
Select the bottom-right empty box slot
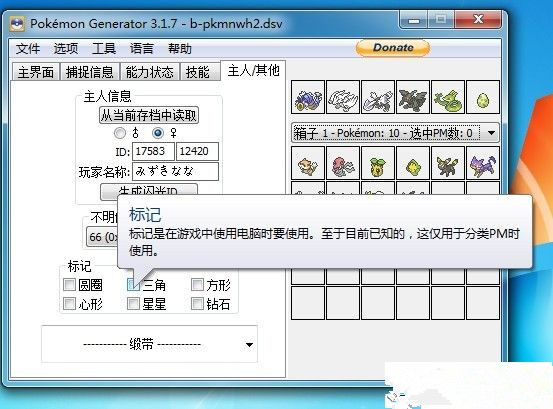coord(483,303)
